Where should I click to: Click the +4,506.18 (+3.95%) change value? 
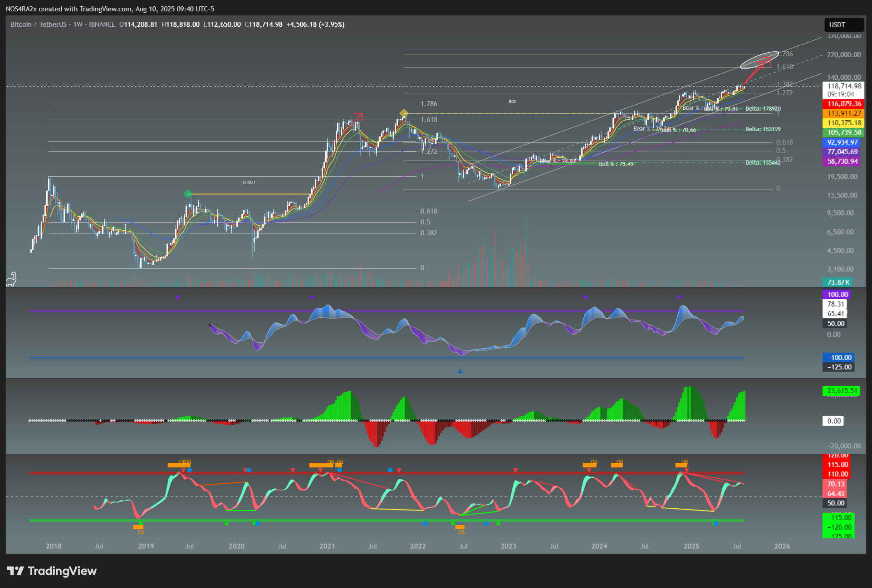click(315, 24)
